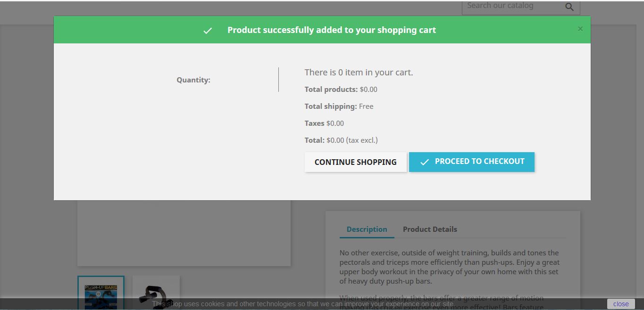Switch to the Description tab
Screen dimensions: 644x310
(367, 229)
